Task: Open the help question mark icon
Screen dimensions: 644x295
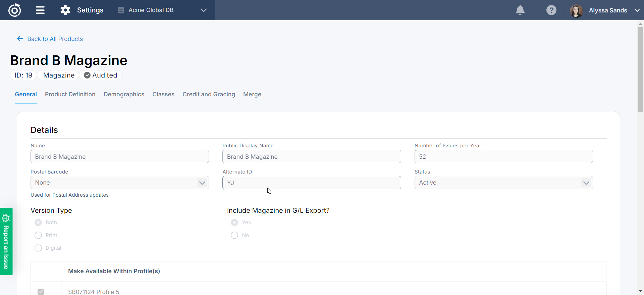Action: tap(551, 10)
